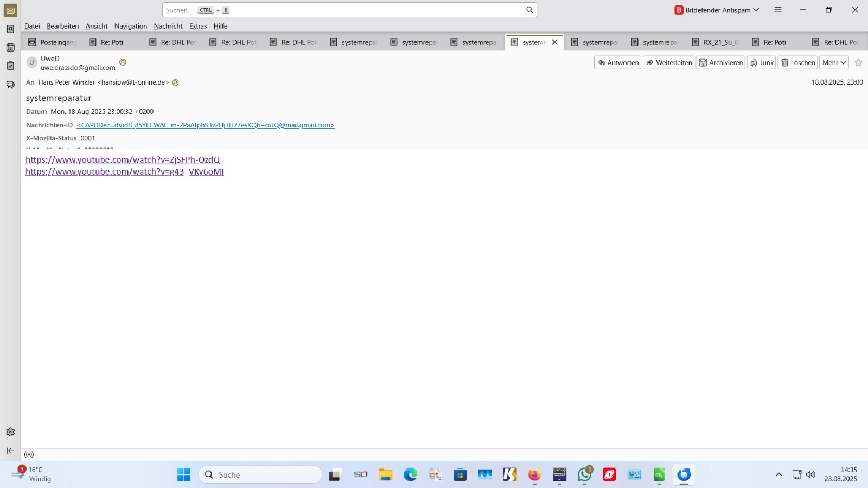This screenshot has height=488, width=868.
Task: Delete the message with Löschen
Action: [797, 63]
